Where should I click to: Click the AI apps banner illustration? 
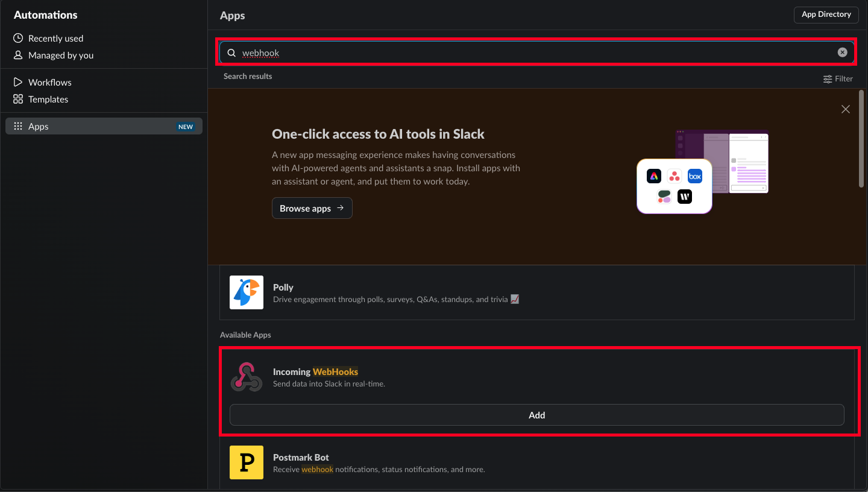click(x=703, y=171)
